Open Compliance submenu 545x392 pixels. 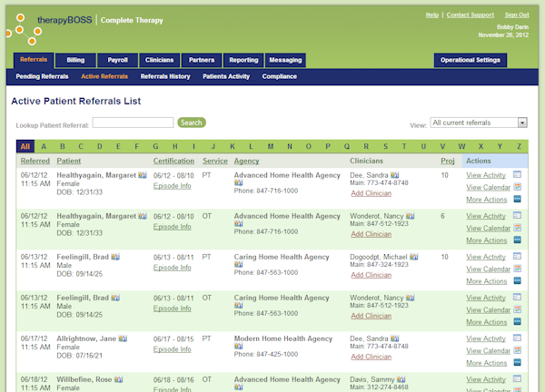280,76
